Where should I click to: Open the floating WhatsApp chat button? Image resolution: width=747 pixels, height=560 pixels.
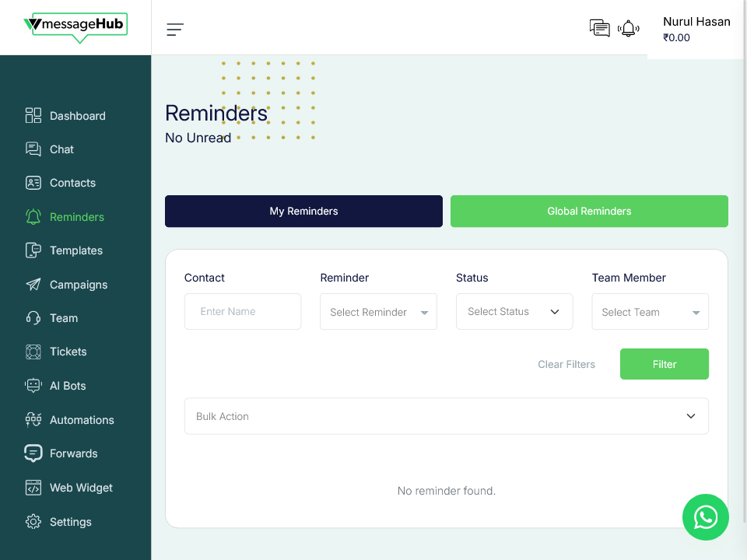point(705,517)
